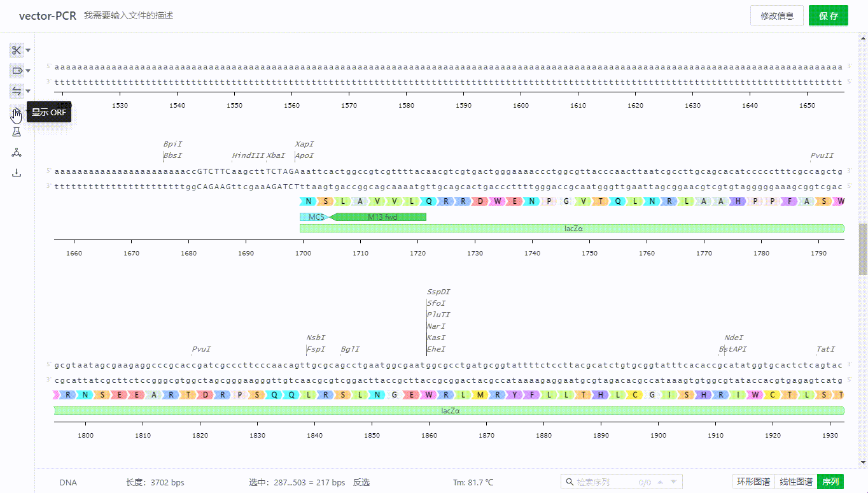The image size is (868, 493).
Task: Click 反选 to invert selection
Action: [361, 482]
